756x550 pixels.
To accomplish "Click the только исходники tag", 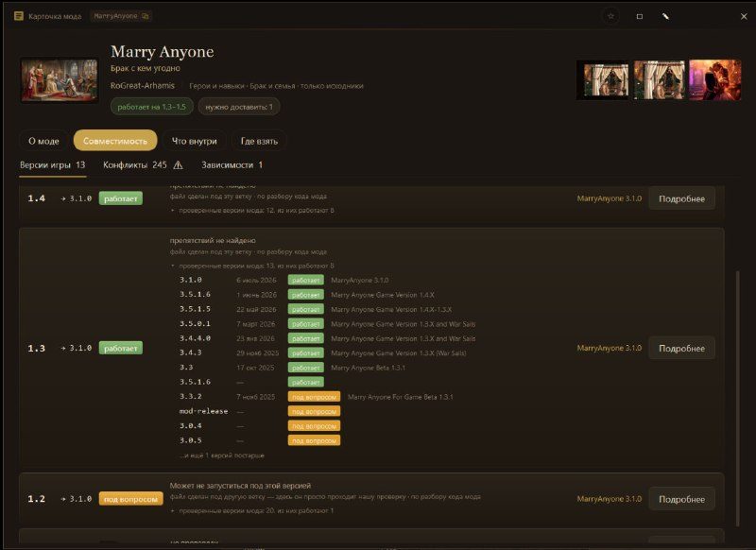I will [x=332, y=86].
